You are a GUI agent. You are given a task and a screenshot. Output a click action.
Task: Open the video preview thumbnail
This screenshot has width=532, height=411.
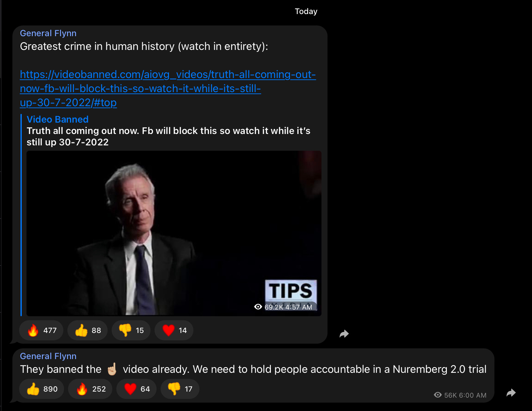point(174,233)
